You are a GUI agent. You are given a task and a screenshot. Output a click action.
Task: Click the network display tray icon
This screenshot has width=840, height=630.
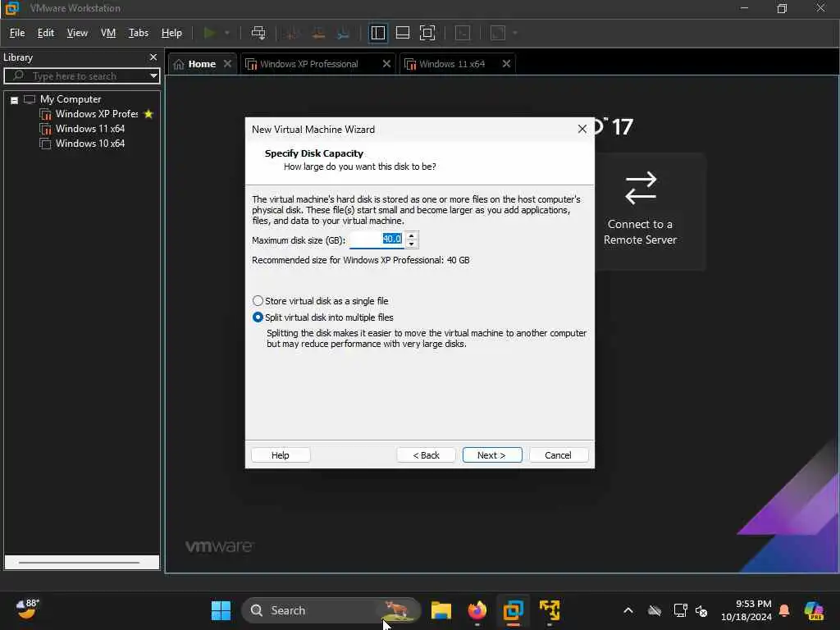(680, 610)
